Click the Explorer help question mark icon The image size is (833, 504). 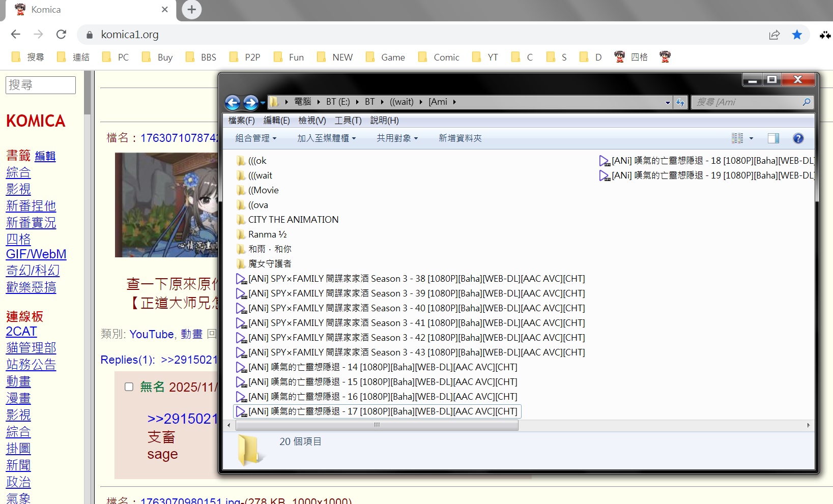tap(798, 138)
